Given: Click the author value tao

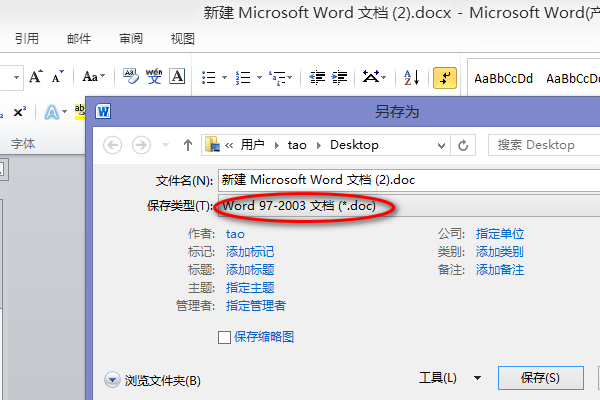Looking at the screenshot, I should (x=235, y=234).
